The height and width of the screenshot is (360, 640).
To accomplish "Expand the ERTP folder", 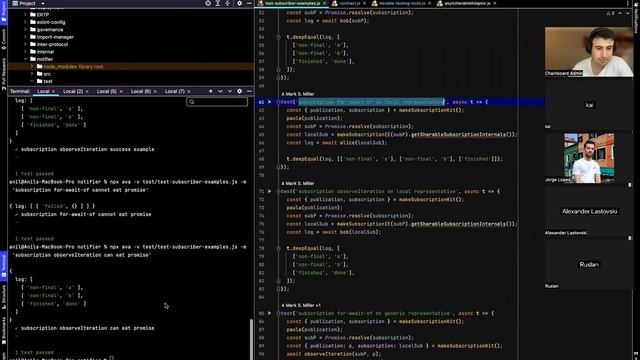I will [x=25, y=15].
